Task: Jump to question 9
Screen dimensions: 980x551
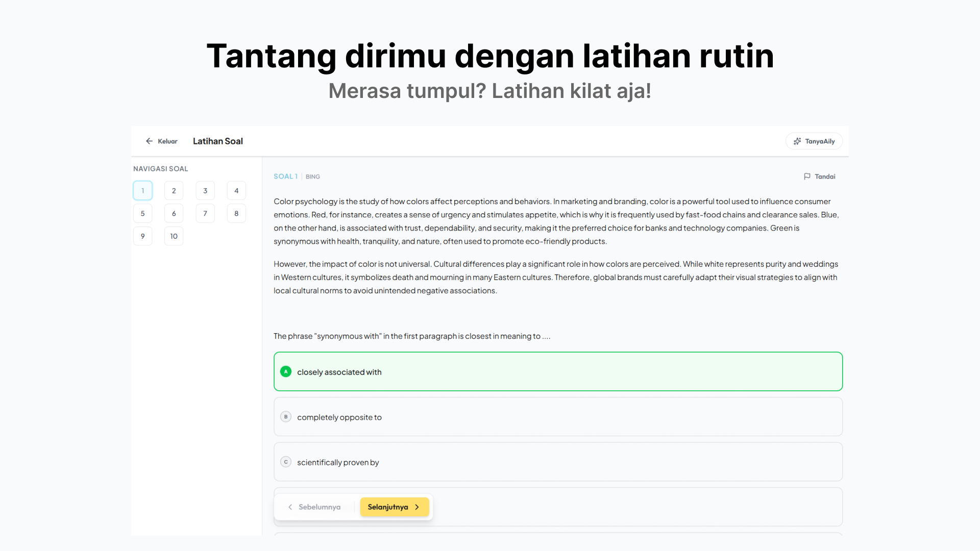Action: 142,236
